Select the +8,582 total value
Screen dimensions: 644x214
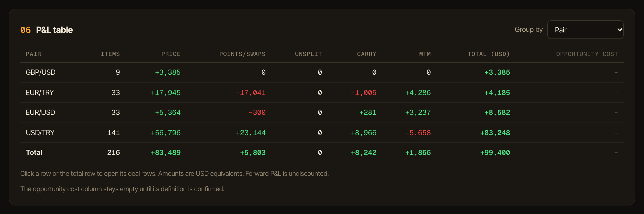(497, 113)
